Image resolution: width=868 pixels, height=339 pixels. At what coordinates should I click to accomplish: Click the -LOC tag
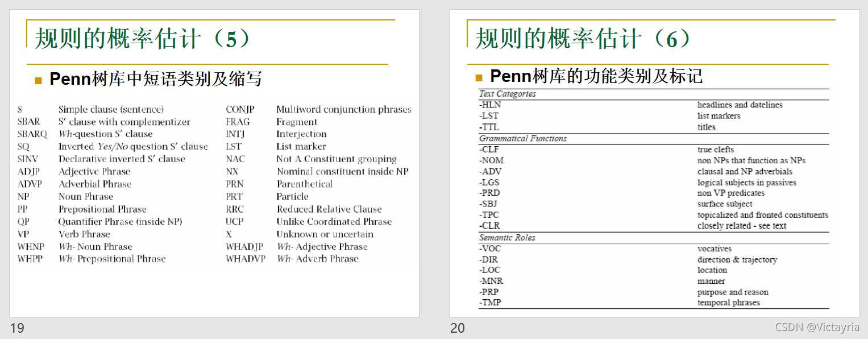[x=489, y=270]
